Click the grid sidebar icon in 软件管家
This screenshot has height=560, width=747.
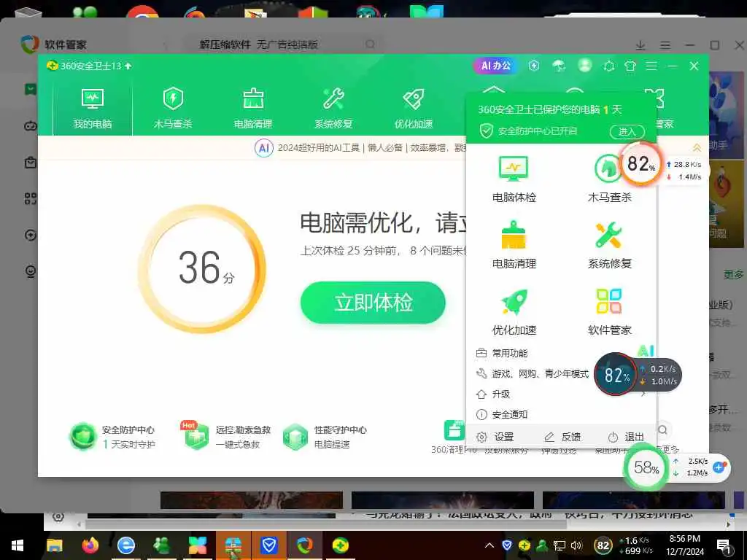[x=31, y=198]
